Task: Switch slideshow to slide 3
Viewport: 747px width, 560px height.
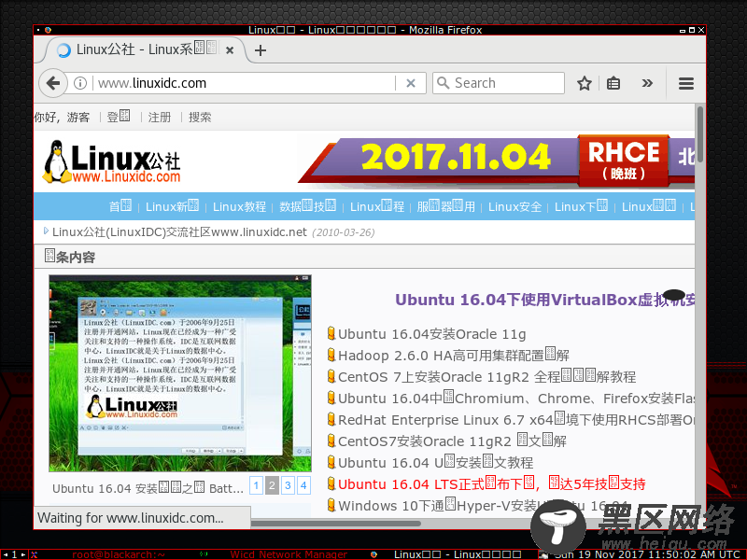Action: point(288,485)
